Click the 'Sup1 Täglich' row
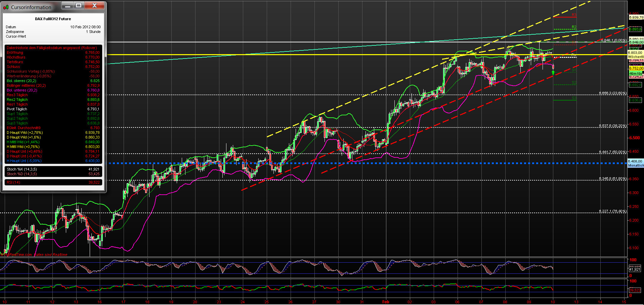Image resolution: width=644 pixels, height=305 pixels. 53,114
